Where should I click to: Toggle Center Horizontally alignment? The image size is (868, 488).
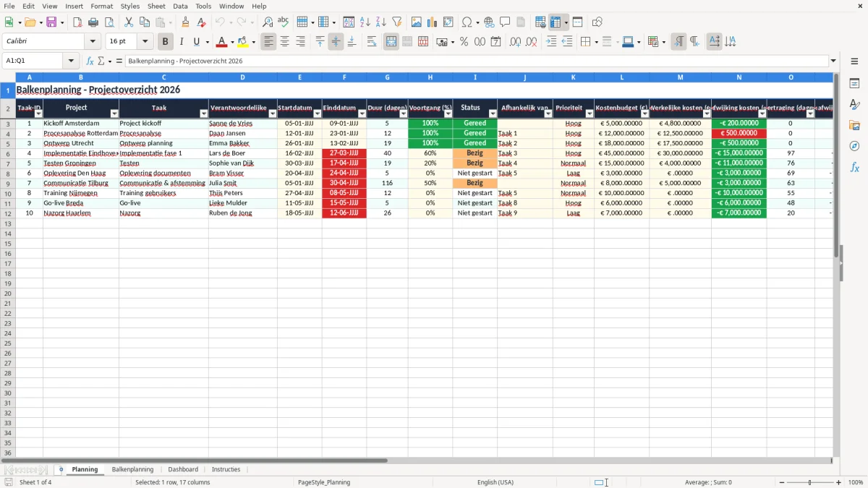click(x=285, y=42)
